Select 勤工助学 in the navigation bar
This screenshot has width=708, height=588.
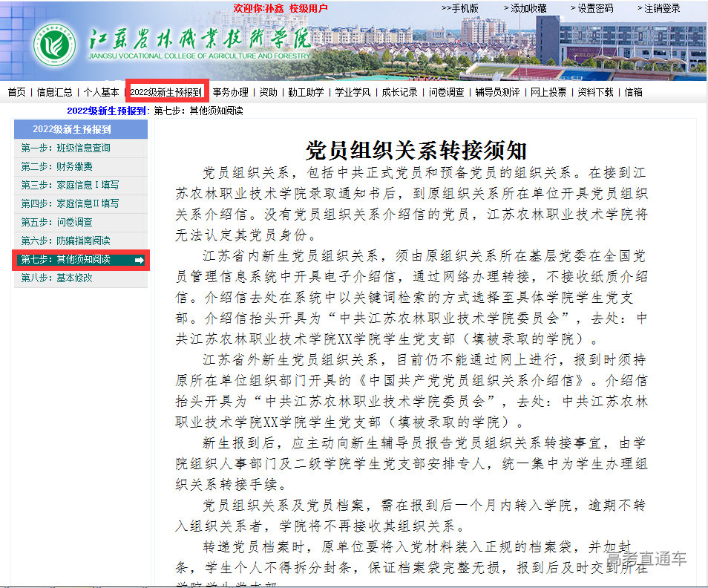[306, 92]
